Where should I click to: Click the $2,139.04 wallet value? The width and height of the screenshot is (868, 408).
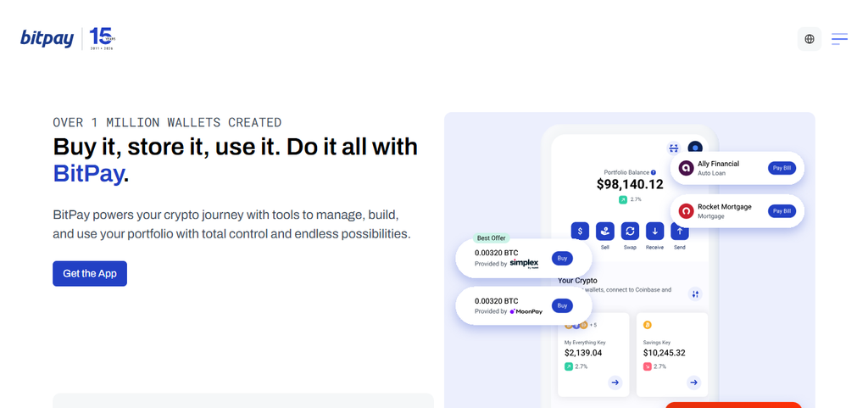point(583,353)
